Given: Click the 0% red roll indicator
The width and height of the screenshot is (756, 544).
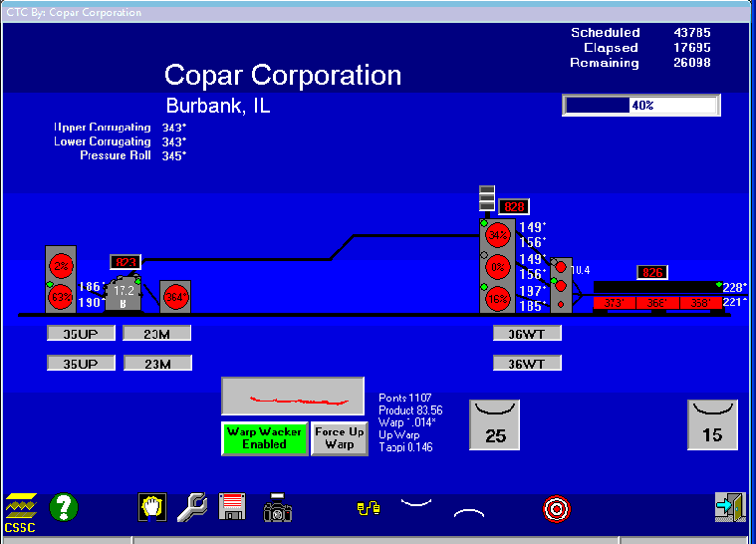Looking at the screenshot, I should coord(498,267).
